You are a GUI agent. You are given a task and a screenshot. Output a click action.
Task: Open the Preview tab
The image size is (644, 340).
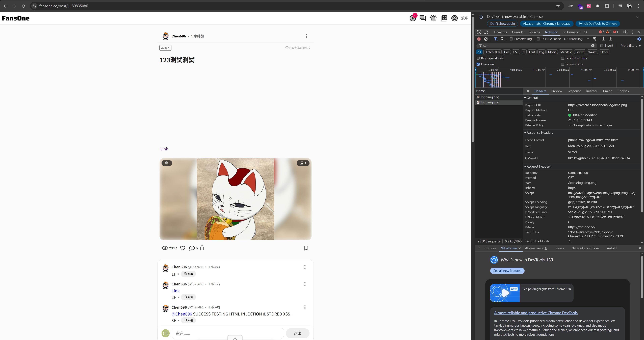tap(556, 91)
